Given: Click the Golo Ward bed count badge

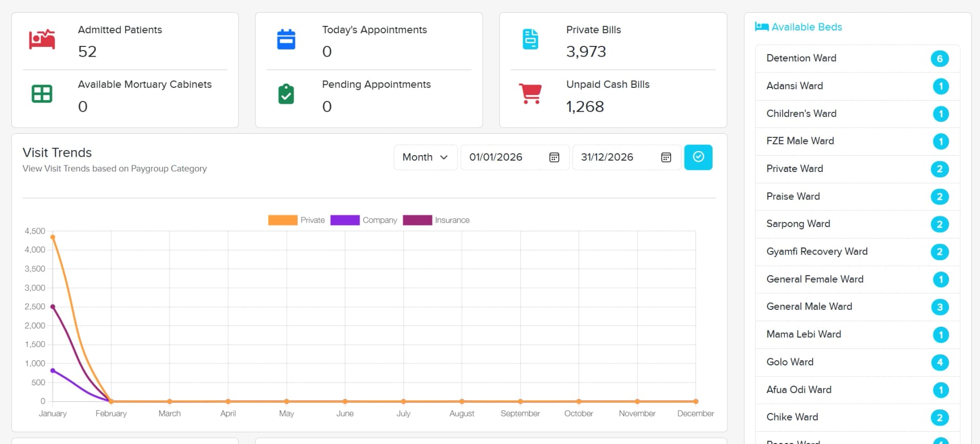Looking at the screenshot, I should [940, 362].
